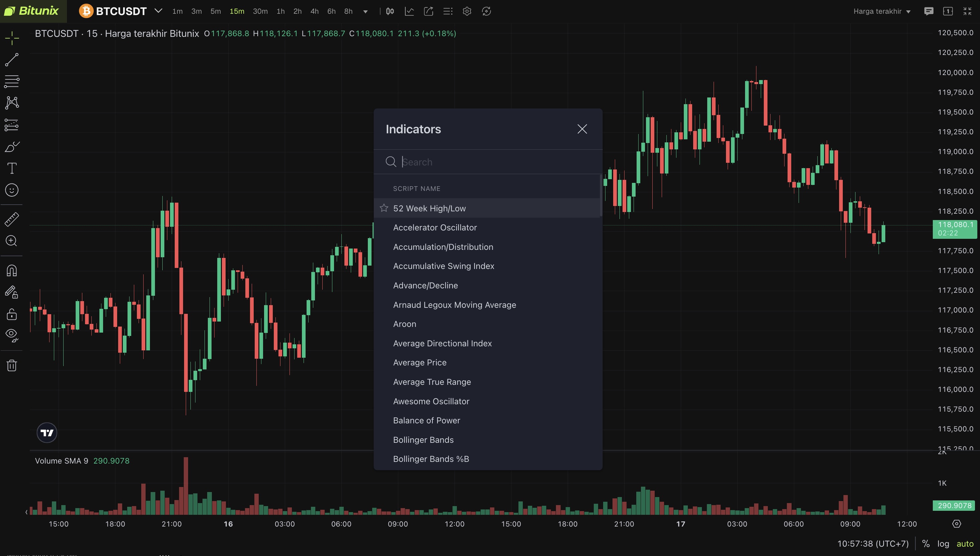This screenshot has width=980, height=556.
Task: Click the TradingView logo badge
Action: pyautogui.click(x=47, y=433)
